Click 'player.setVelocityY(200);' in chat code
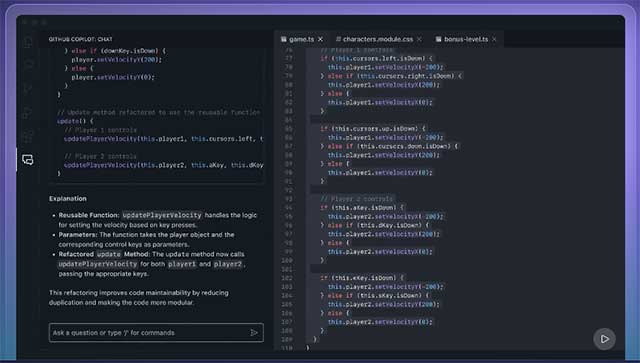 pyautogui.click(x=117, y=60)
